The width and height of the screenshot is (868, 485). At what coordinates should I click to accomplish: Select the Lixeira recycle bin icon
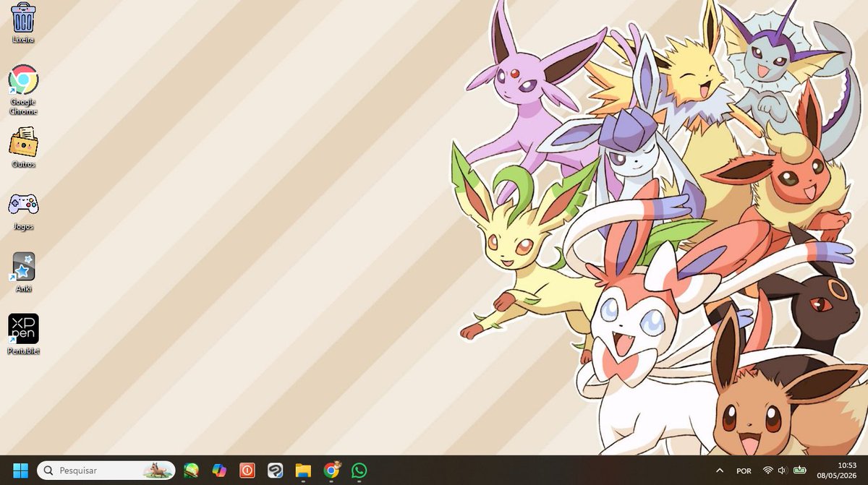point(23,22)
